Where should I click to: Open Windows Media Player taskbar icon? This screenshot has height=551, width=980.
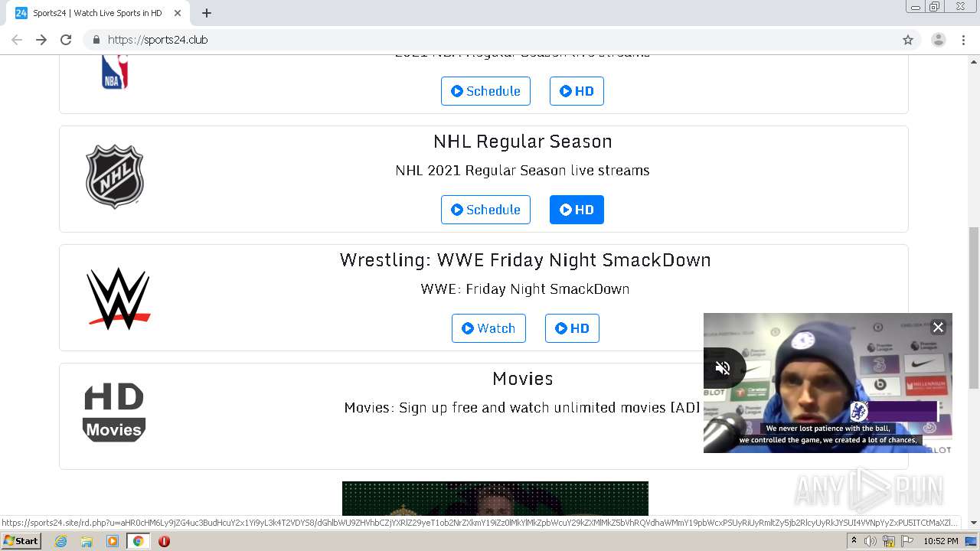[112, 541]
